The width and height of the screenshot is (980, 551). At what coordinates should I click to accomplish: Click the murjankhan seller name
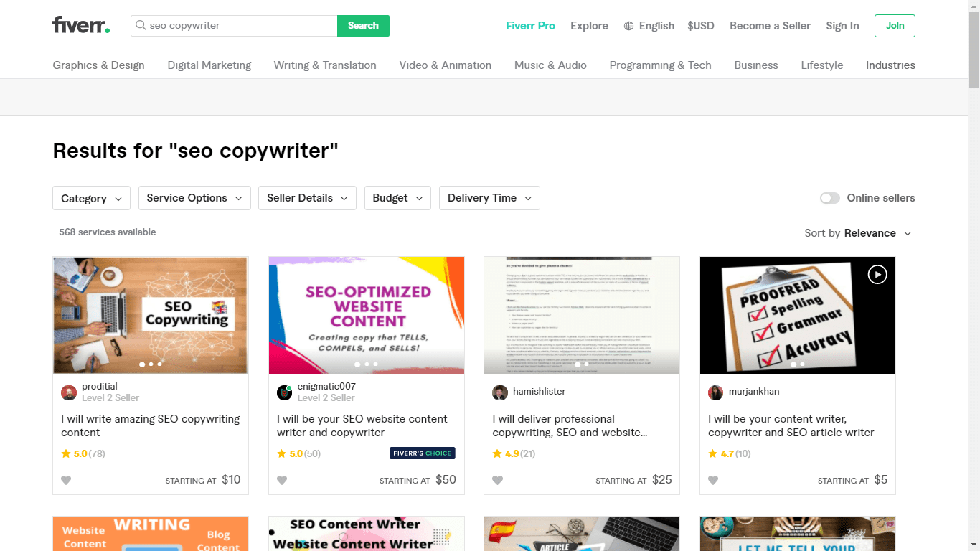coord(754,392)
